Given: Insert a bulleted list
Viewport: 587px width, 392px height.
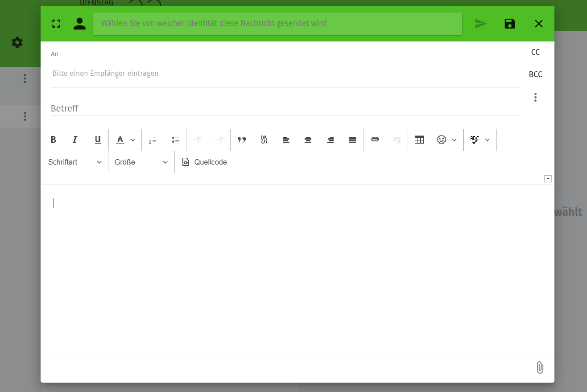Looking at the screenshot, I should coord(175,140).
